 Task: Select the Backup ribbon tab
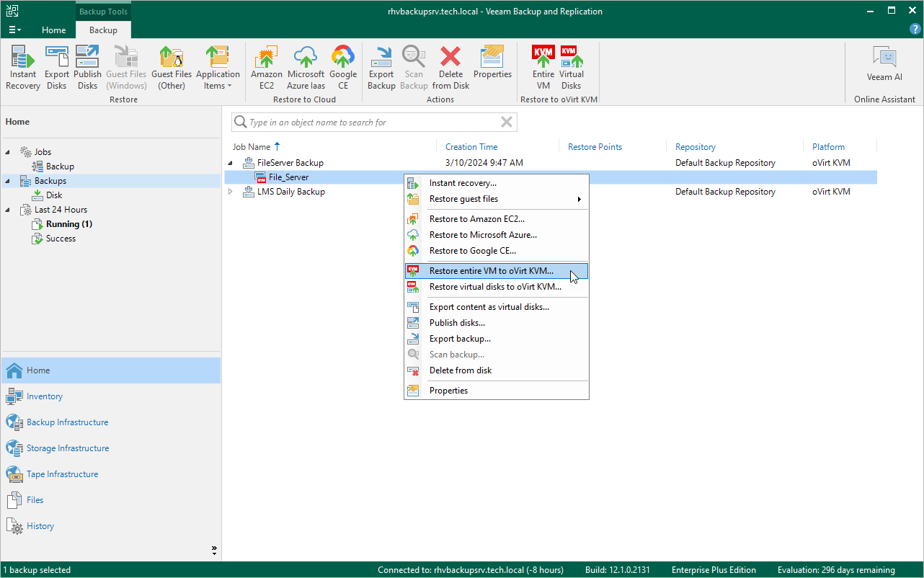103,30
